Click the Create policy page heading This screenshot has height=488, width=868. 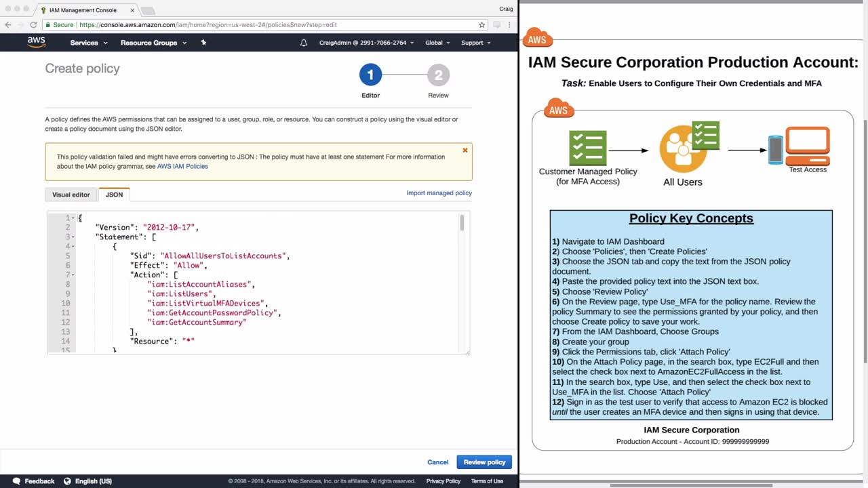pos(82,68)
